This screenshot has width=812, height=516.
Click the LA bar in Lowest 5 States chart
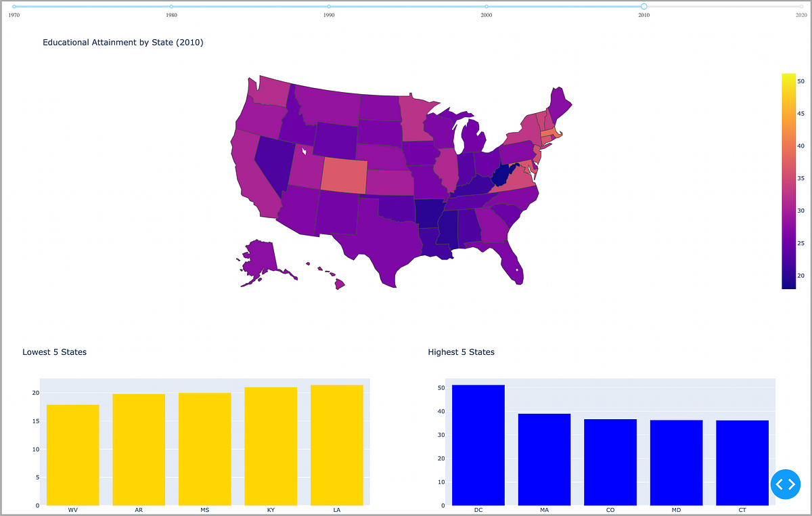coord(336,447)
